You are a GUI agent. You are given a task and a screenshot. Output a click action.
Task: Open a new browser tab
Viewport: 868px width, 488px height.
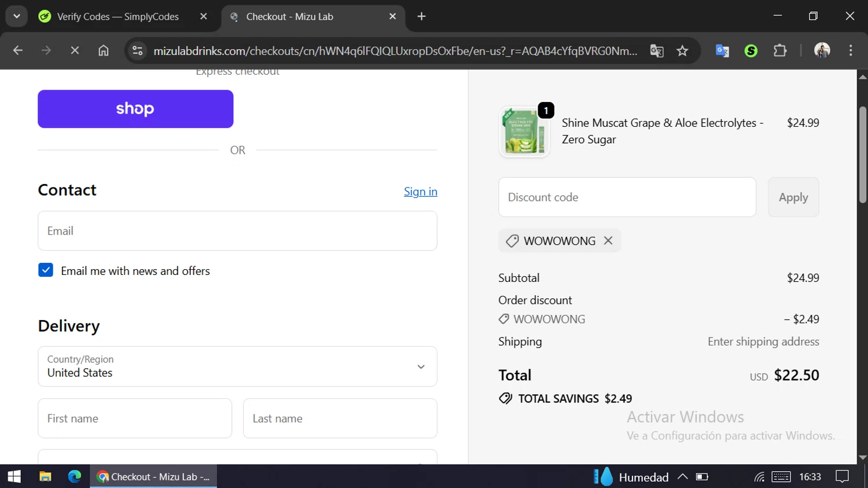421,17
